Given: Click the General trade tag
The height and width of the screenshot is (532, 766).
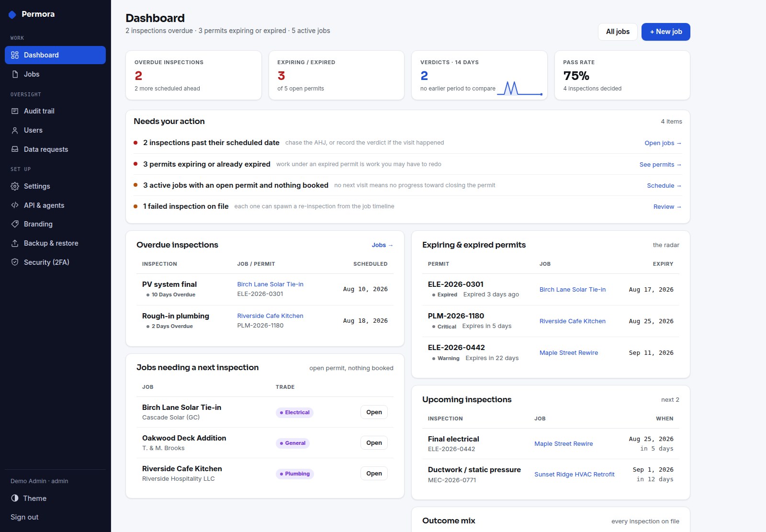Looking at the screenshot, I should coord(293,443).
